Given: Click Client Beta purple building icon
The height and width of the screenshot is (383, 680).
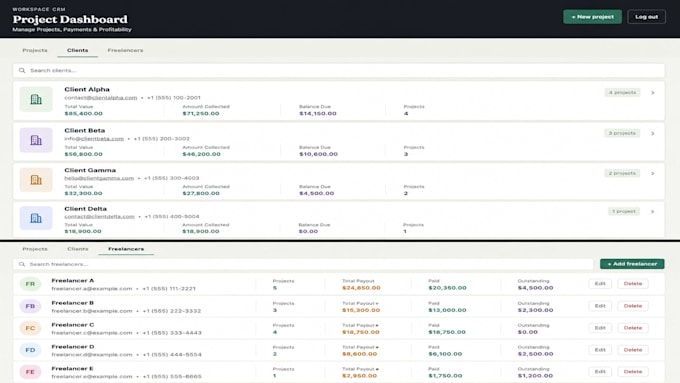Looking at the screenshot, I should point(36,140).
